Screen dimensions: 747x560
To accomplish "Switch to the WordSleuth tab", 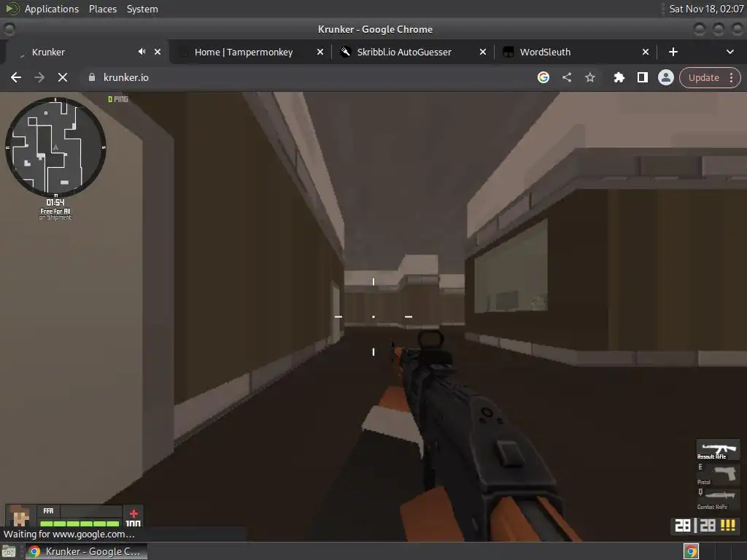I will pyautogui.click(x=545, y=52).
